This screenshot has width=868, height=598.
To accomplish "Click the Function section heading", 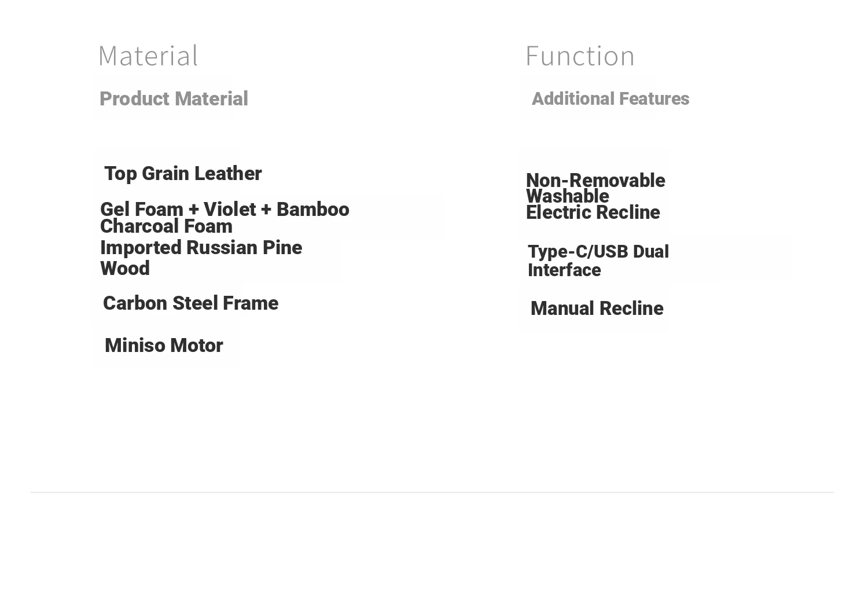I will coord(580,56).
